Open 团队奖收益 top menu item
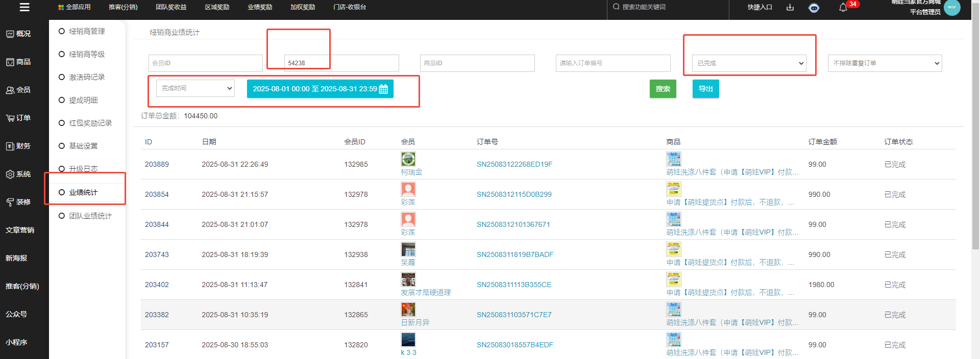Viewport: 980px width, 359px height. (x=171, y=7)
